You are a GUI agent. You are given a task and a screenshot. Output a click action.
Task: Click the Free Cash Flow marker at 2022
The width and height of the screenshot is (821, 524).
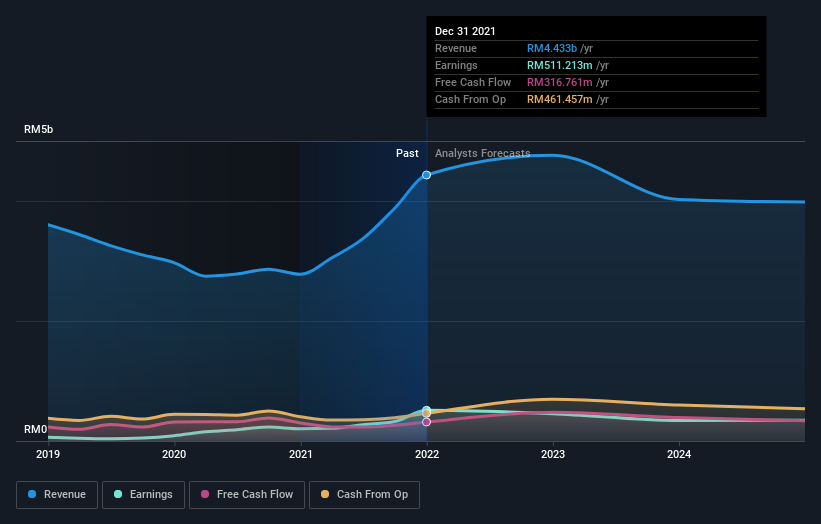click(427, 422)
